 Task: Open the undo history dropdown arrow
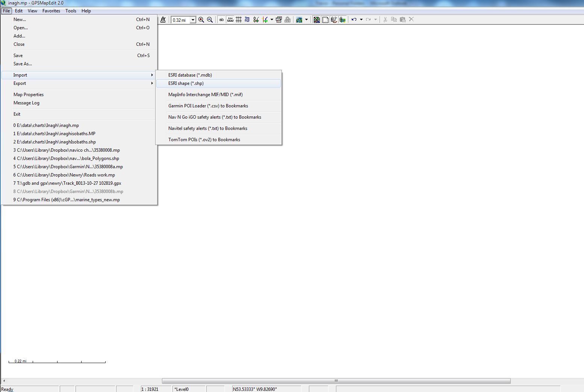point(361,20)
